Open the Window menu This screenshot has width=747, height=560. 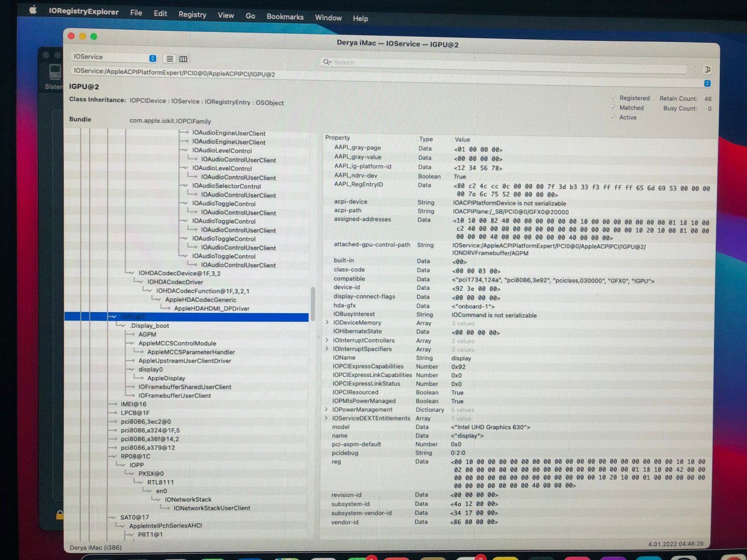[328, 18]
